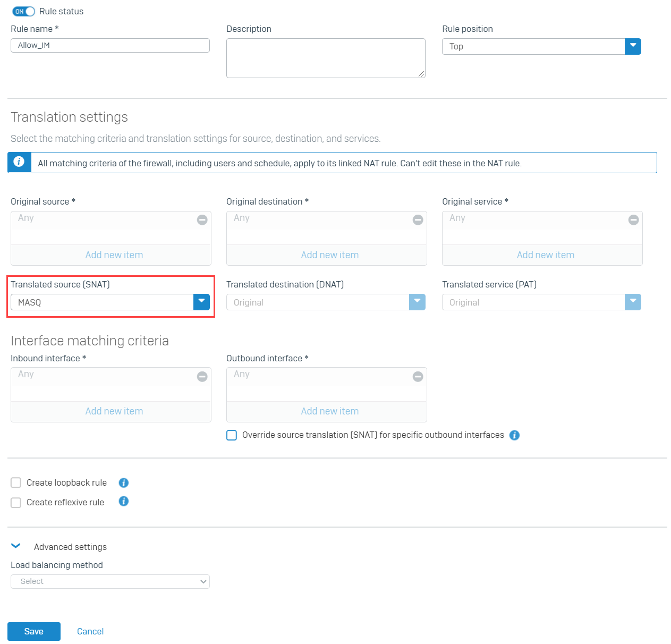Click the info icon beside Create loopback rule
671x644 pixels.
pos(123,482)
